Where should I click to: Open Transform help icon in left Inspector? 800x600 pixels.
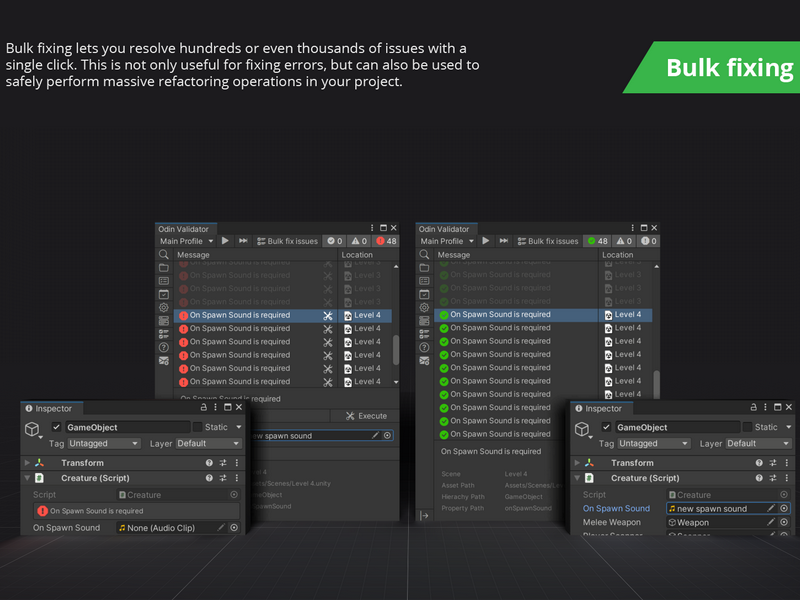209,463
